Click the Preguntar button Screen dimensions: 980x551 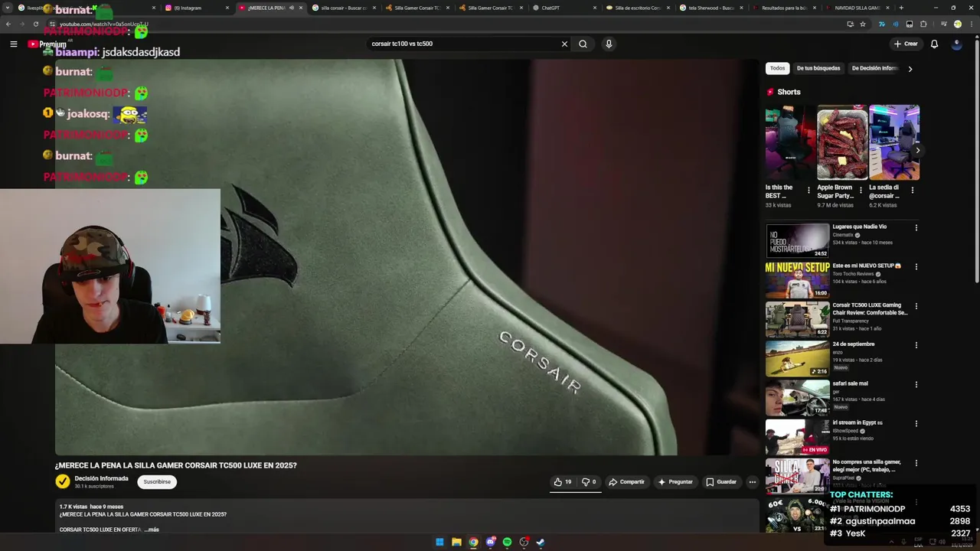point(675,482)
